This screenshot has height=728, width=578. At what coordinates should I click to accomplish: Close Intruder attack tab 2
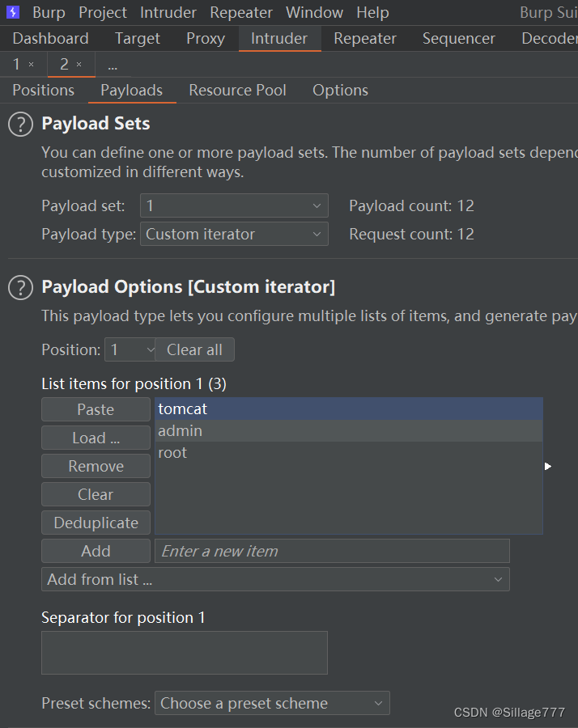[79, 65]
